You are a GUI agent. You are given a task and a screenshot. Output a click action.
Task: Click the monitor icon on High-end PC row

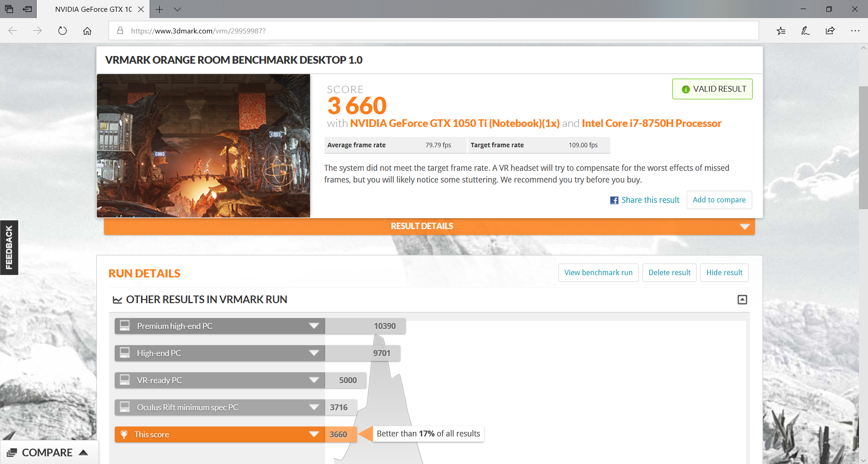click(x=125, y=352)
